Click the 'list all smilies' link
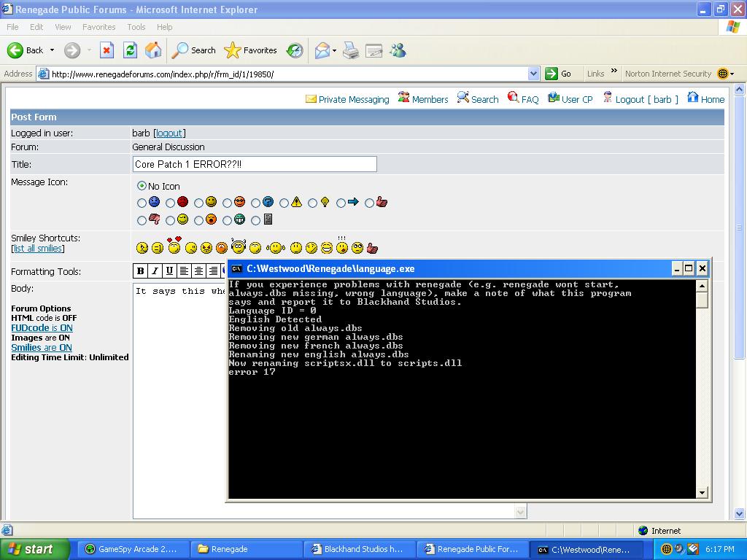This screenshot has height=560, width=747. pos(39,249)
